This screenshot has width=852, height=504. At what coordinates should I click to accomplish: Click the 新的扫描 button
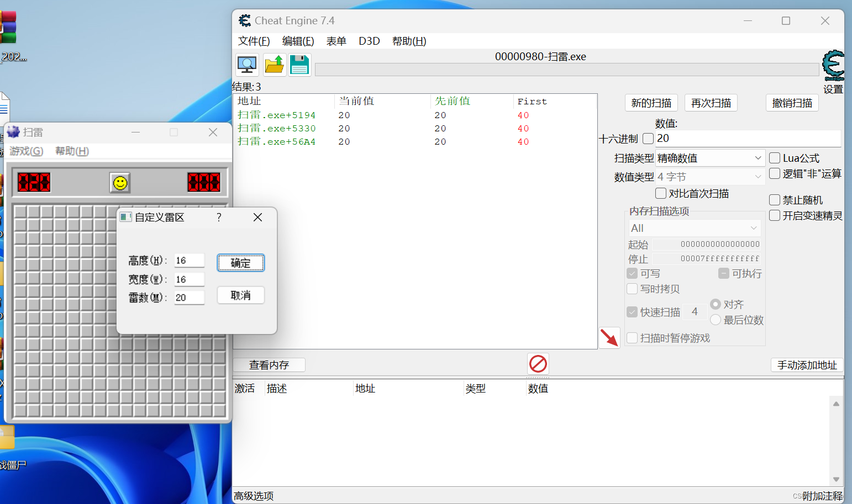coord(651,103)
